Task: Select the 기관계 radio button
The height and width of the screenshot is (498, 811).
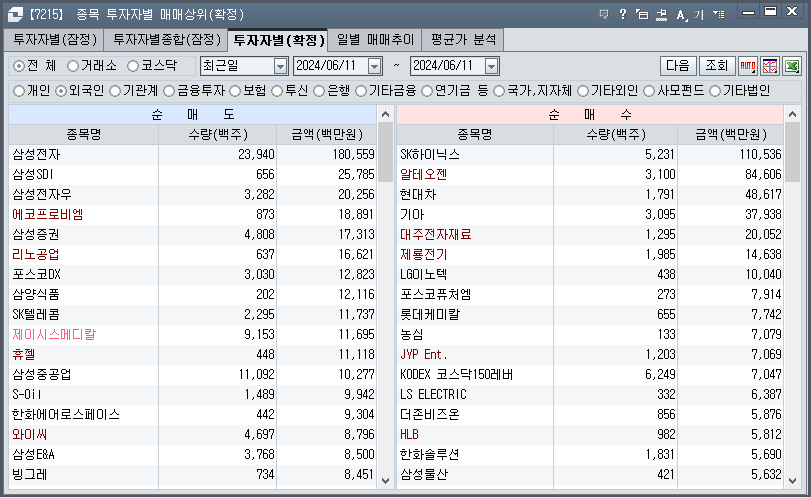Action: tap(115, 91)
